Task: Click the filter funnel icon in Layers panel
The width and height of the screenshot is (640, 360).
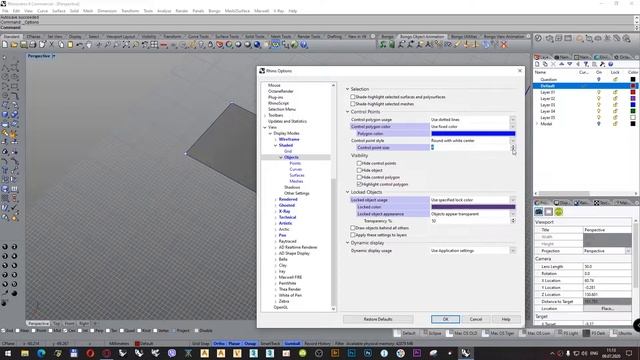Action: [x=586, y=64]
